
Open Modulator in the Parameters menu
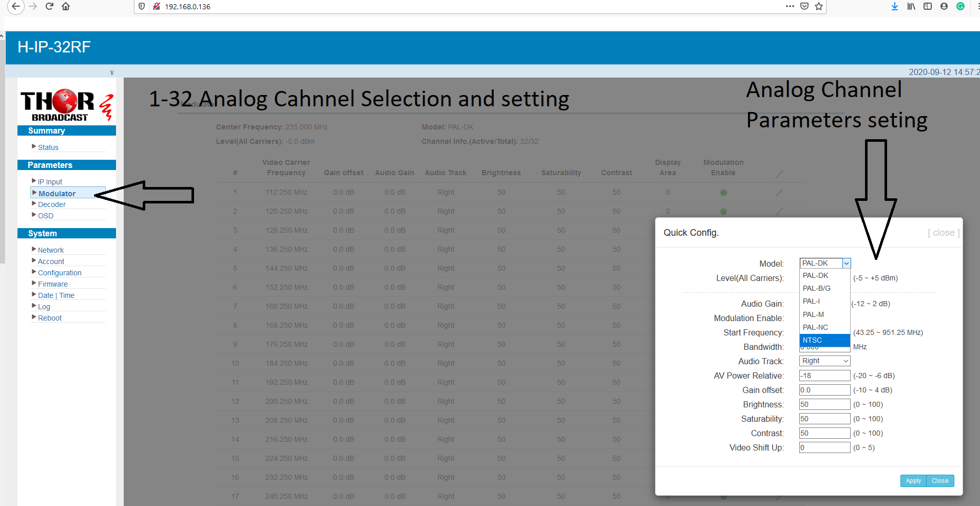click(57, 194)
